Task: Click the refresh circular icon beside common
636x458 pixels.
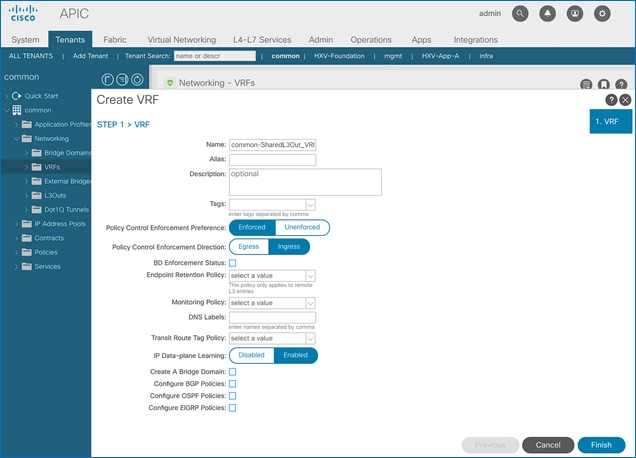Action: click(x=137, y=80)
